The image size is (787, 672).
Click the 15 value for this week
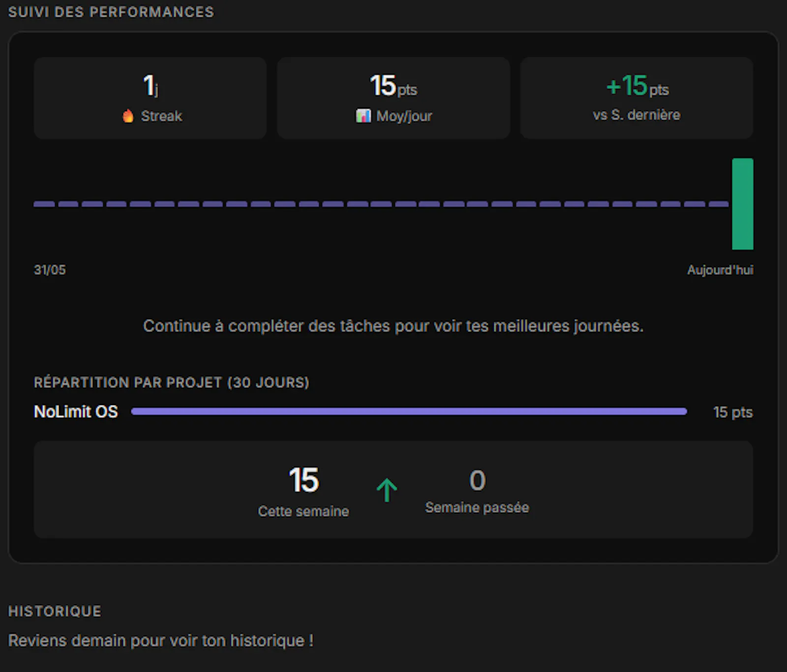(x=304, y=480)
